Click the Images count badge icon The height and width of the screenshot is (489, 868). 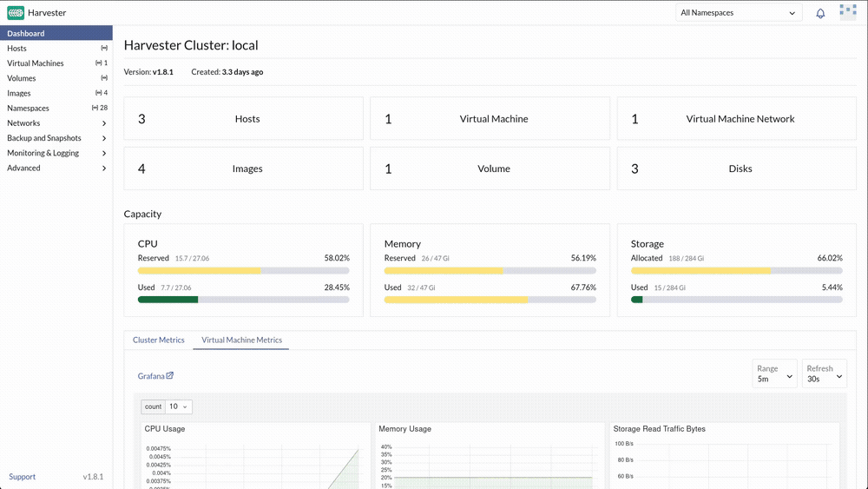click(x=99, y=93)
